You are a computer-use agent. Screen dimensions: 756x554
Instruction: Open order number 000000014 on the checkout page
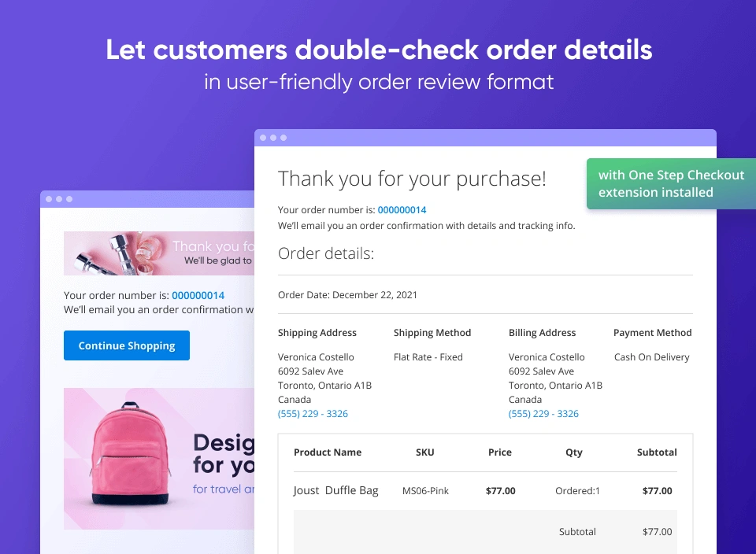(400, 210)
